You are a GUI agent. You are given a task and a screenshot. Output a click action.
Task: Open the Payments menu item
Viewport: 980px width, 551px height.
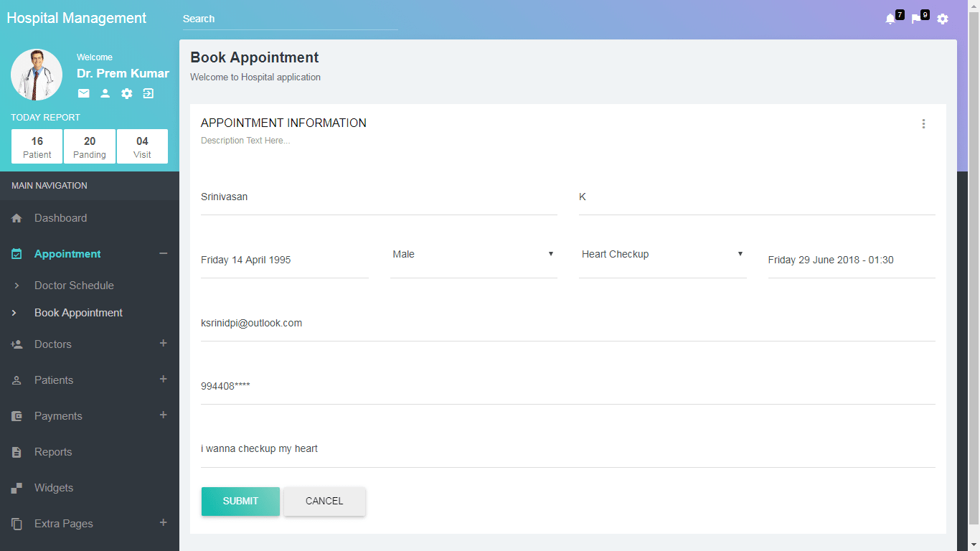coord(90,416)
